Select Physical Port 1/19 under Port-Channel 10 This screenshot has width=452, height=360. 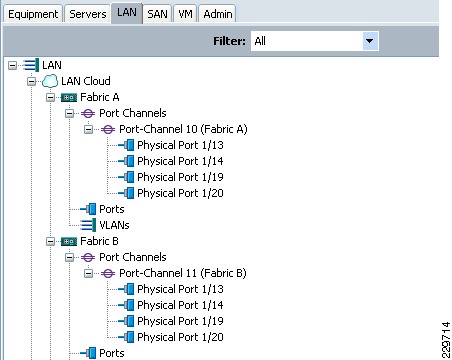[180, 177]
